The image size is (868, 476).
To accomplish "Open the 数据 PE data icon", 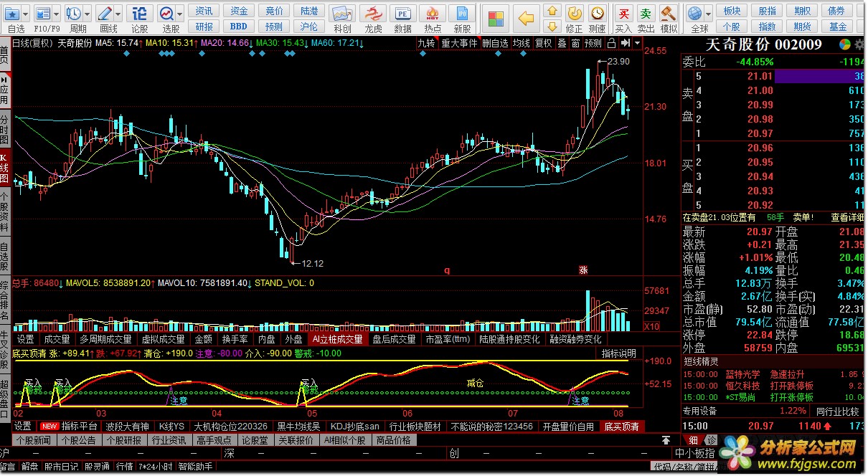I will tap(403, 14).
